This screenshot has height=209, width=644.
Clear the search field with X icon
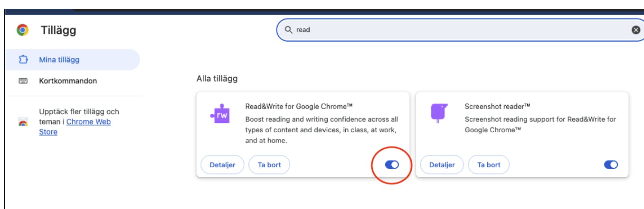(x=636, y=30)
